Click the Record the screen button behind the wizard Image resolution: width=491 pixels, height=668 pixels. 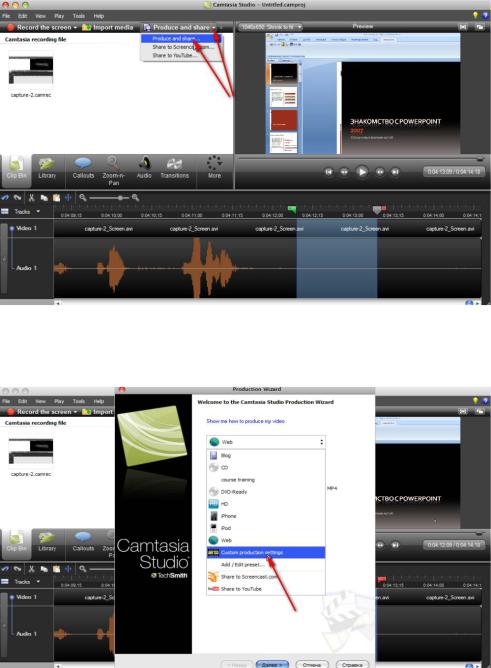point(42,412)
